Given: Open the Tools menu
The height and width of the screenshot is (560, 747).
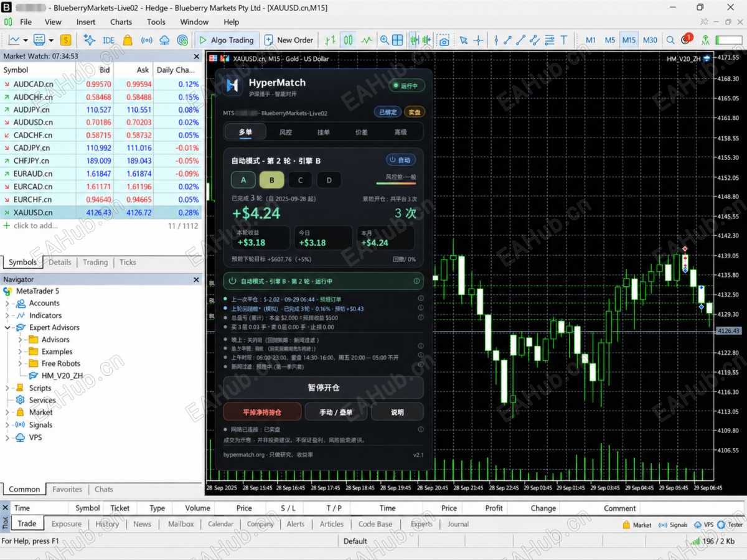Looking at the screenshot, I should pos(156,22).
